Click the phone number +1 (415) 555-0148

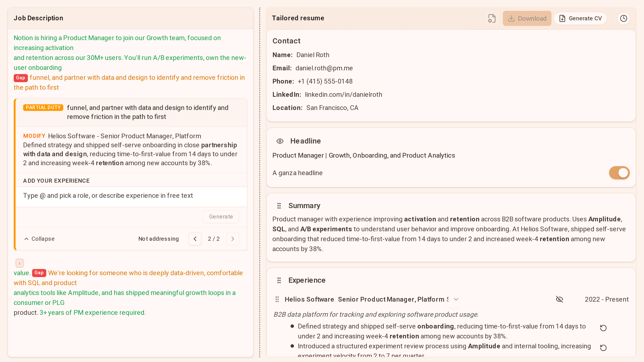(325, 81)
